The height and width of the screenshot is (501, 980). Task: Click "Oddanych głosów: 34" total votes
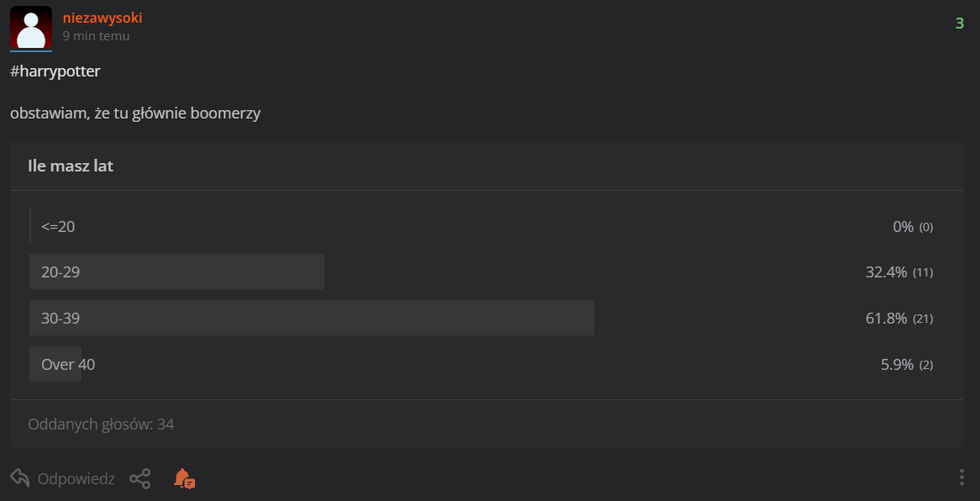click(101, 424)
